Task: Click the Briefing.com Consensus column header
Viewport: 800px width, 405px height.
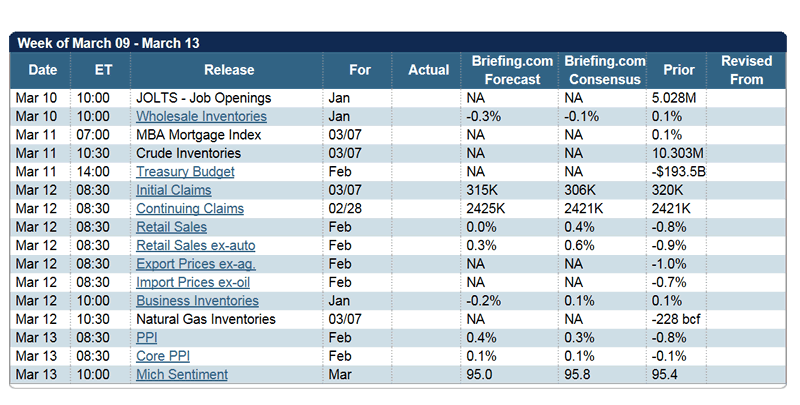Action: point(603,70)
